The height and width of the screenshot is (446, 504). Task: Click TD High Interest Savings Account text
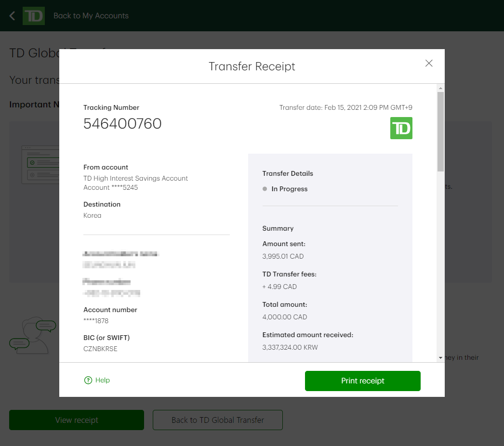[x=135, y=178]
